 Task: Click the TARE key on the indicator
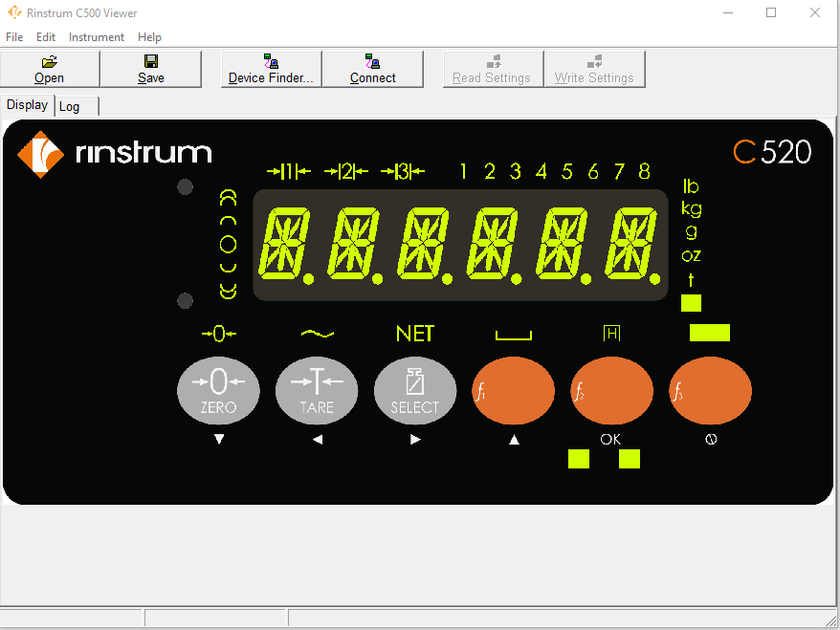coord(317,391)
